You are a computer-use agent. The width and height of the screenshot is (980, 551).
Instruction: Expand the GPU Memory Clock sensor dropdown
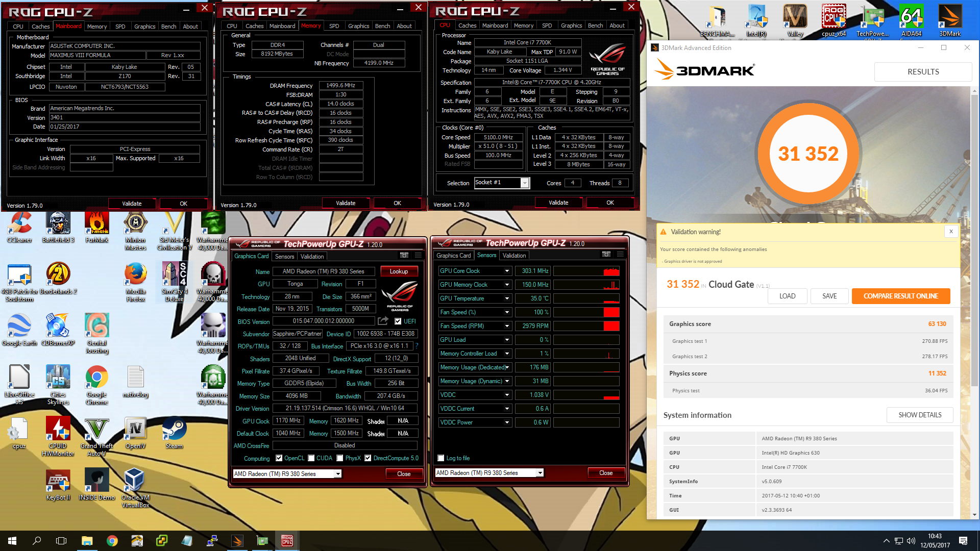(507, 285)
